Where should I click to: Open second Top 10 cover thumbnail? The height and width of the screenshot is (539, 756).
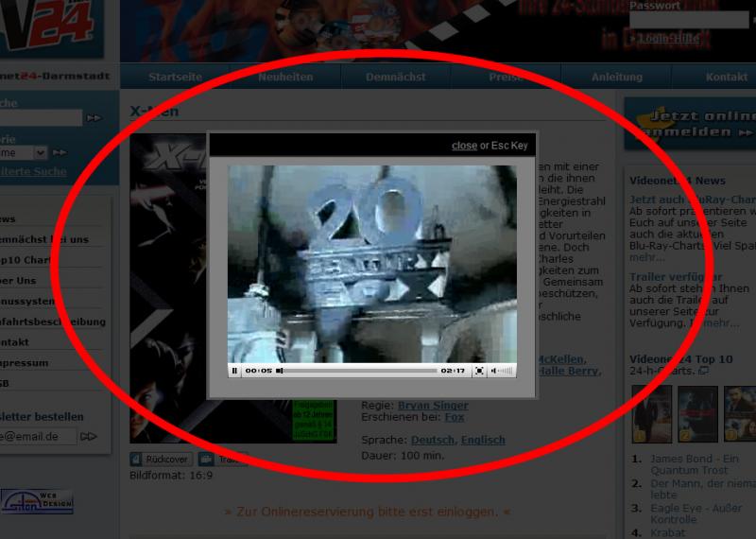coord(697,414)
